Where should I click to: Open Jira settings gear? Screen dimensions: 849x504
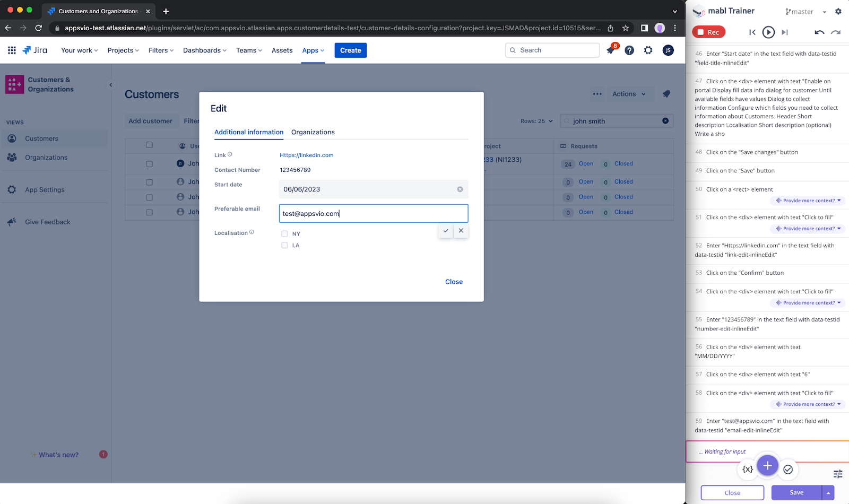pyautogui.click(x=648, y=50)
